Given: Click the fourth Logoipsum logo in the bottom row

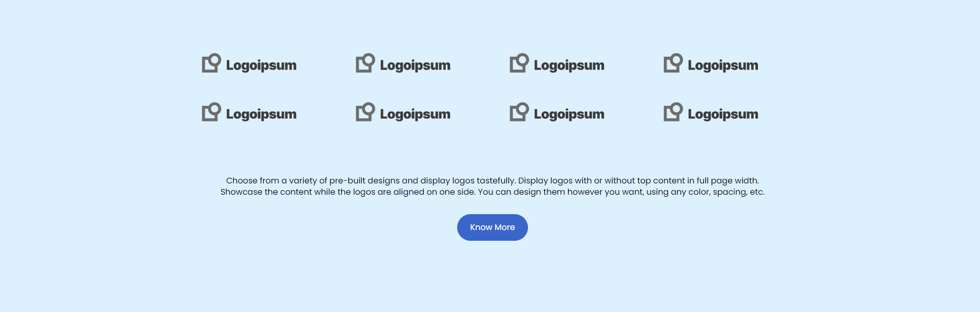Looking at the screenshot, I should [x=711, y=113].
